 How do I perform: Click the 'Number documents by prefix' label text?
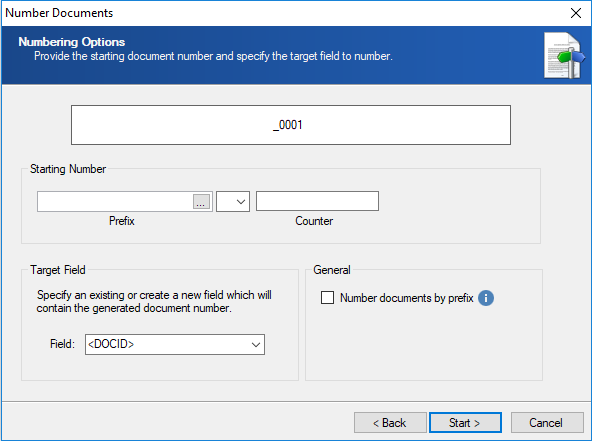[406, 298]
